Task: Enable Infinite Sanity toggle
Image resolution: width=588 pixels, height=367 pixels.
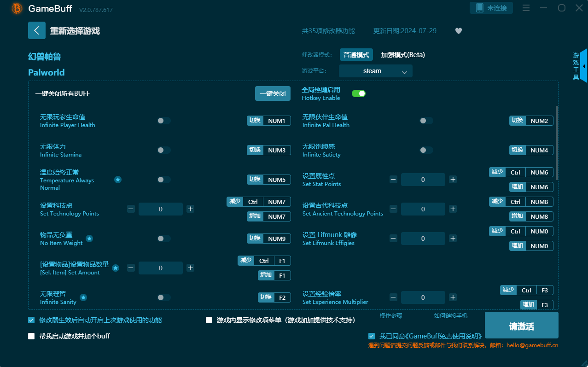Action: [164, 297]
